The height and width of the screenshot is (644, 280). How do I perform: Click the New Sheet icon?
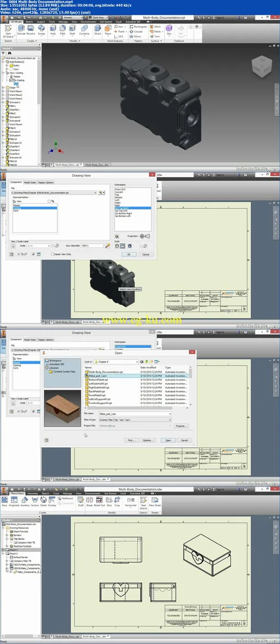[155, 502]
